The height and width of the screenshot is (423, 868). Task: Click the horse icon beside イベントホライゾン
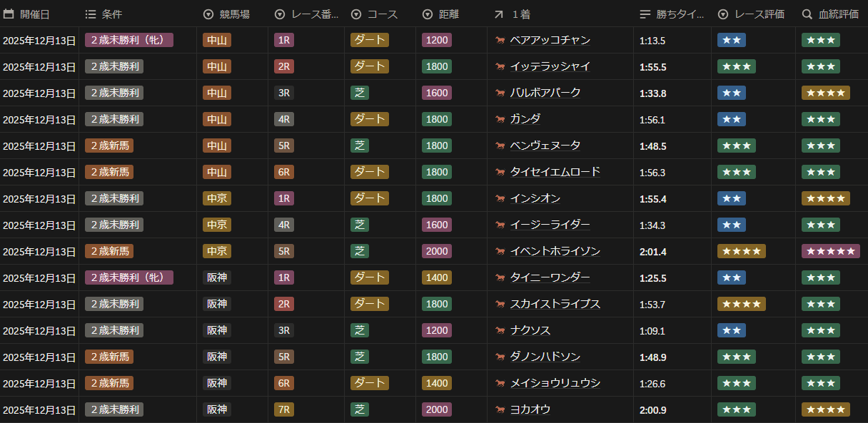coord(500,252)
